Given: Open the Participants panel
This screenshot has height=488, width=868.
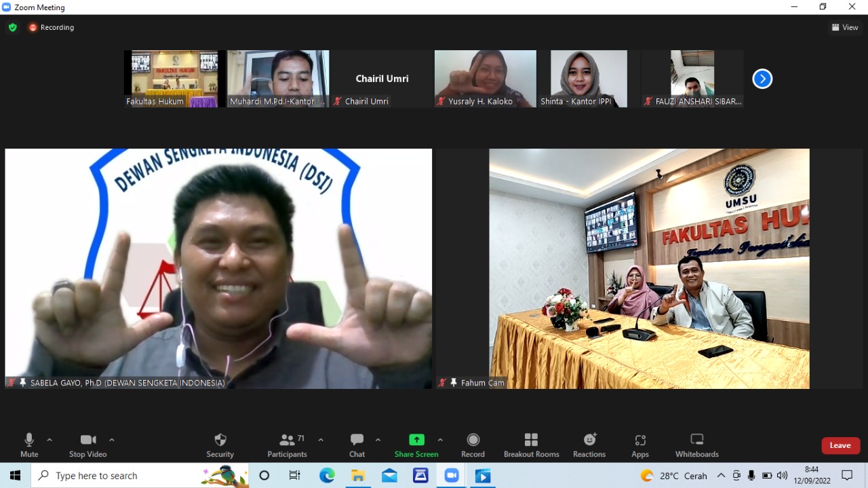Looking at the screenshot, I should point(288,445).
